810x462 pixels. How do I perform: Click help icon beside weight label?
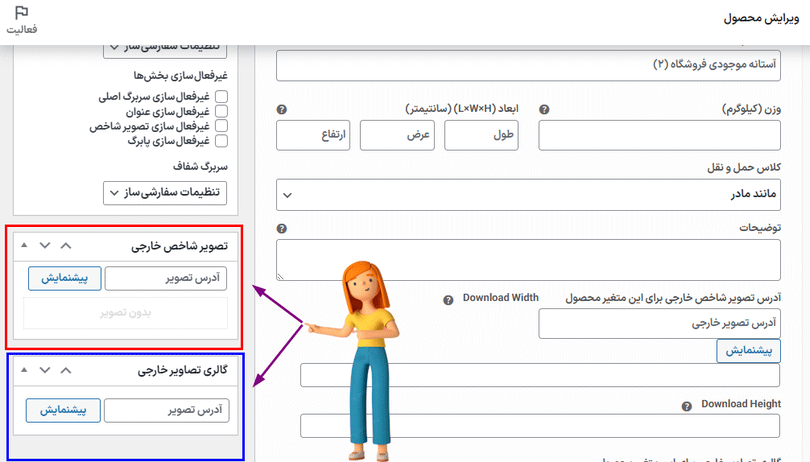544,109
